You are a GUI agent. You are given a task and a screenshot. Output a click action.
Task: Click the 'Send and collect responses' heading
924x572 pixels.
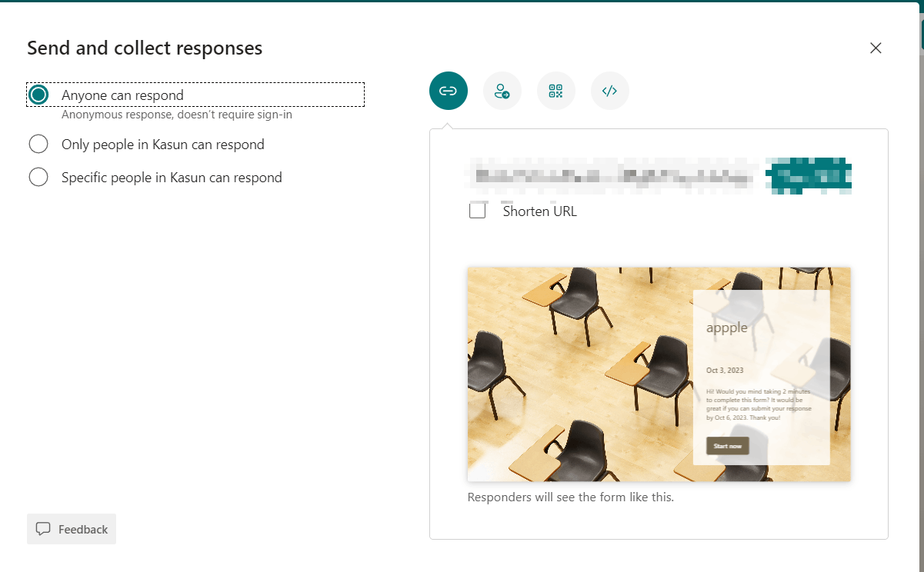click(145, 48)
